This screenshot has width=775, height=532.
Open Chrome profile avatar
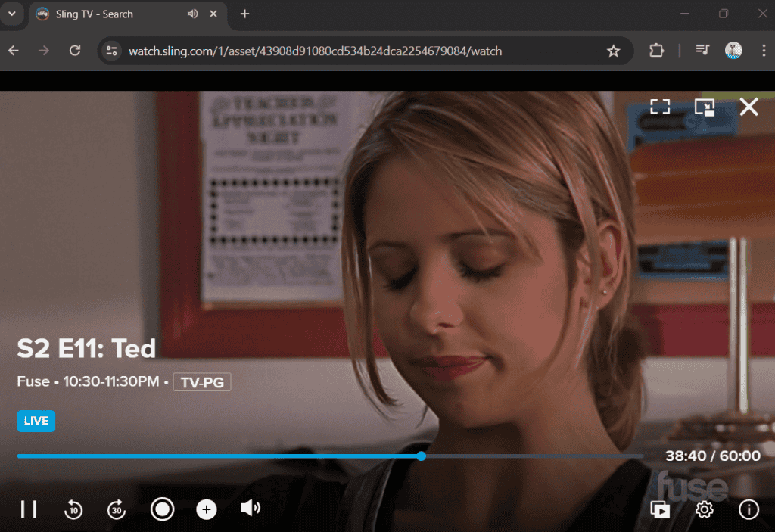click(733, 51)
